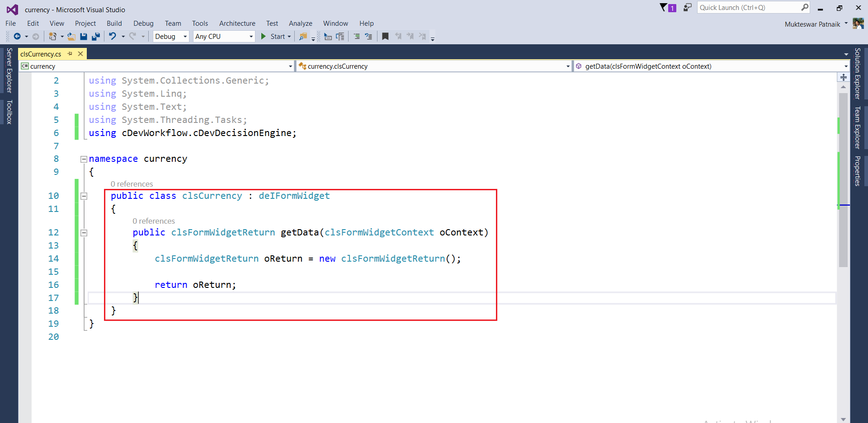Open the Window menu
The image size is (868, 423).
(x=335, y=23)
